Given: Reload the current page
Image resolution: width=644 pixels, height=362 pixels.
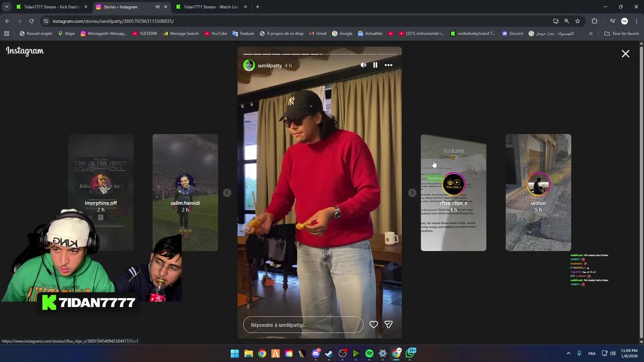Looking at the screenshot, I should pos(31,21).
